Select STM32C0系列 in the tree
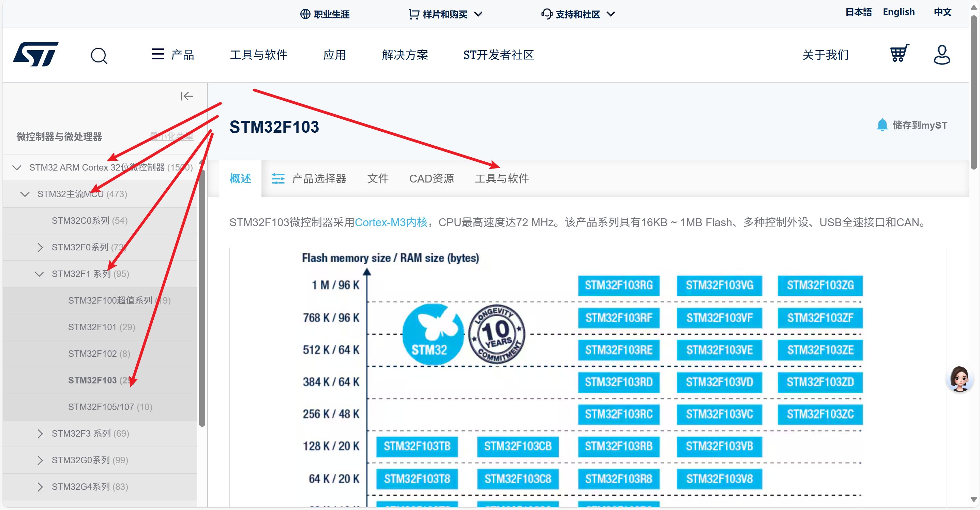 pos(90,221)
